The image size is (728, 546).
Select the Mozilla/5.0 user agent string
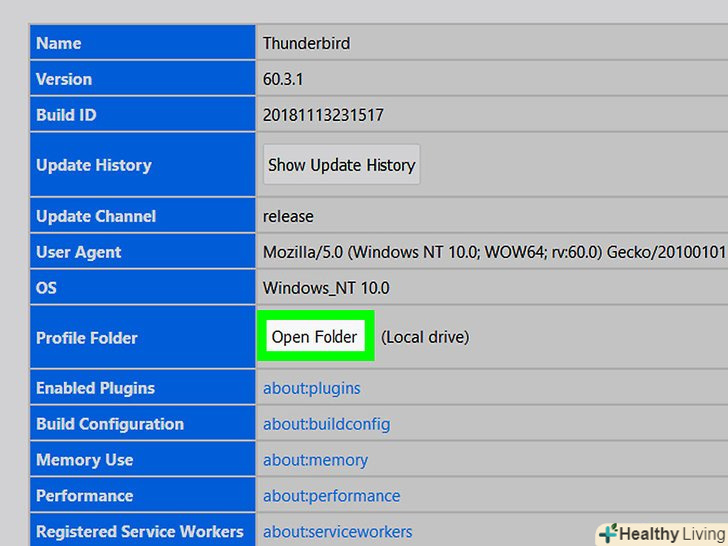pyautogui.click(x=494, y=252)
